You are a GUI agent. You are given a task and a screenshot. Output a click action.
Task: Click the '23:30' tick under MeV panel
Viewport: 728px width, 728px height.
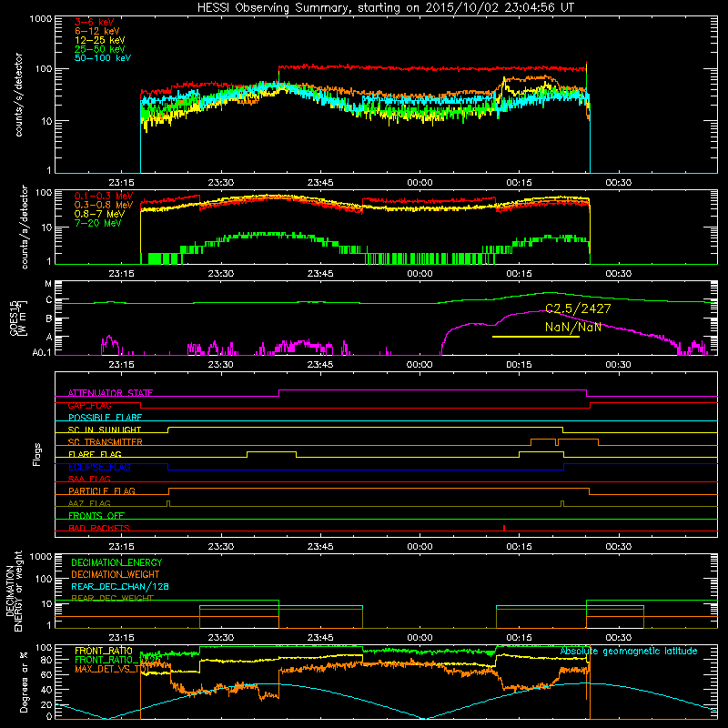(x=221, y=274)
